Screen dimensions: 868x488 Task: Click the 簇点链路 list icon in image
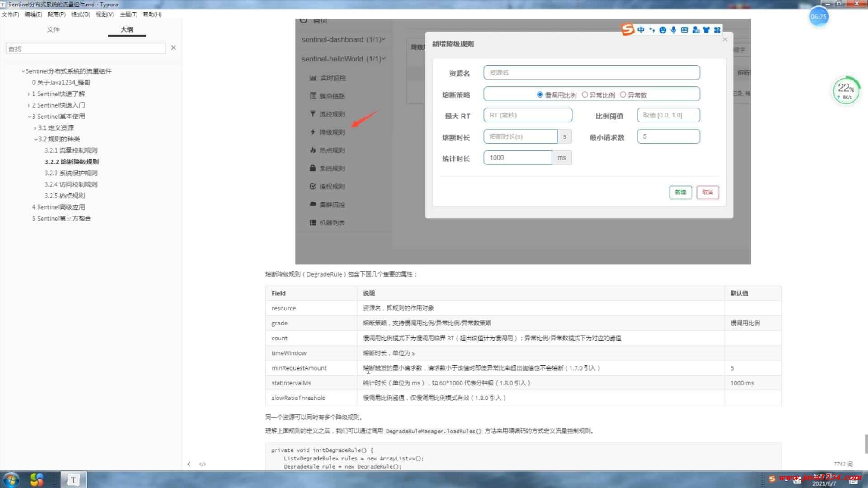point(313,96)
